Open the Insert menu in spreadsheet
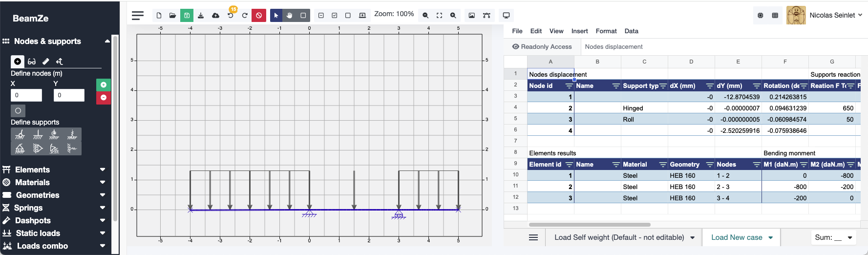 pyautogui.click(x=579, y=31)
